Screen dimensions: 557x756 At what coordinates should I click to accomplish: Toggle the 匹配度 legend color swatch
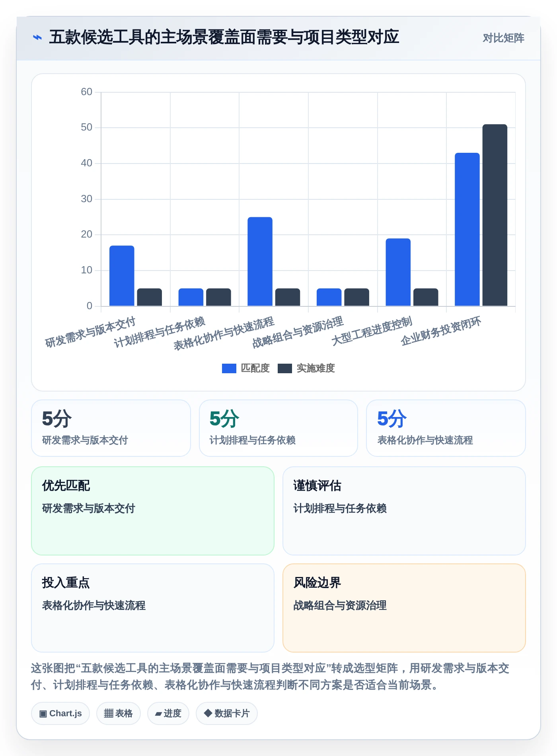229,368
